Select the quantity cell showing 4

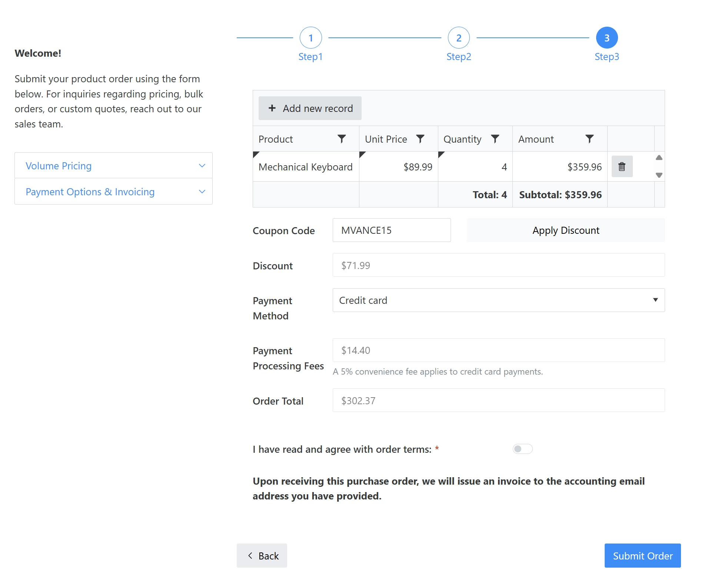pyautogui.click(x=475, y=167)
